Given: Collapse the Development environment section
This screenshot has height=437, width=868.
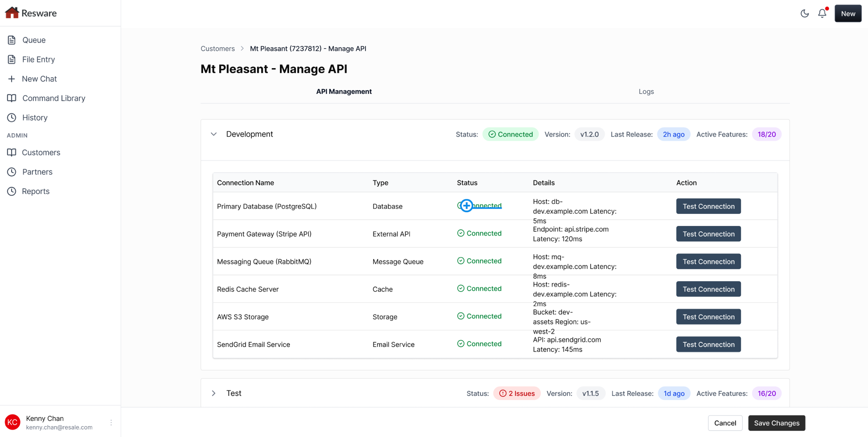Looking at the screenshot, I should pyautogui.click(x=214, y=135).
